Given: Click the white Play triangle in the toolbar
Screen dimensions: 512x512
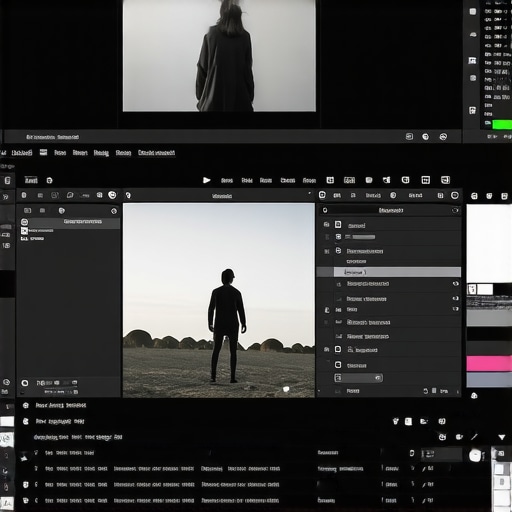Looking at the screenshot, I should pos(206,180).
